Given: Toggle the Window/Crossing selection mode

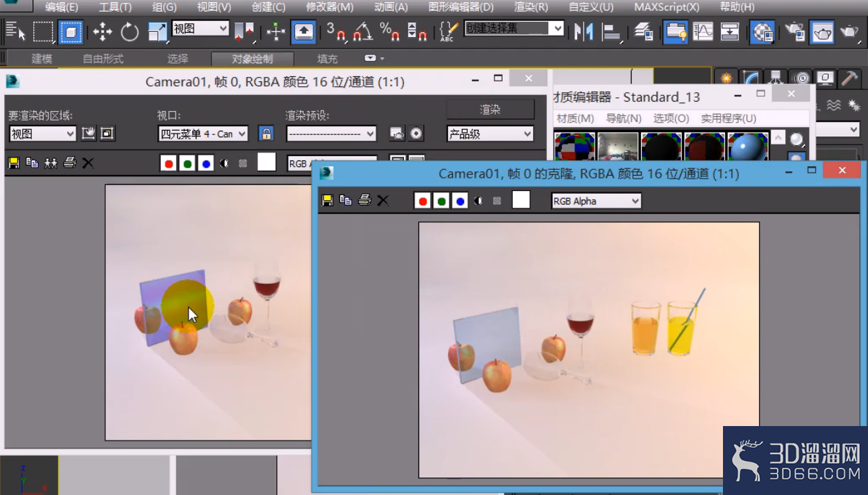Looking at the screenshot, I should (71, 32).
